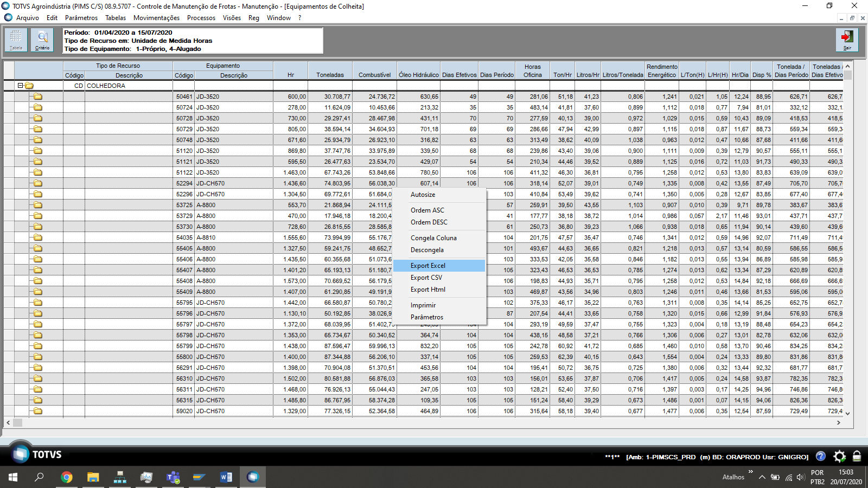Select the folder icon of equipment 59020
The width and height of the screenshot is (868, 488).
[38, 411]
